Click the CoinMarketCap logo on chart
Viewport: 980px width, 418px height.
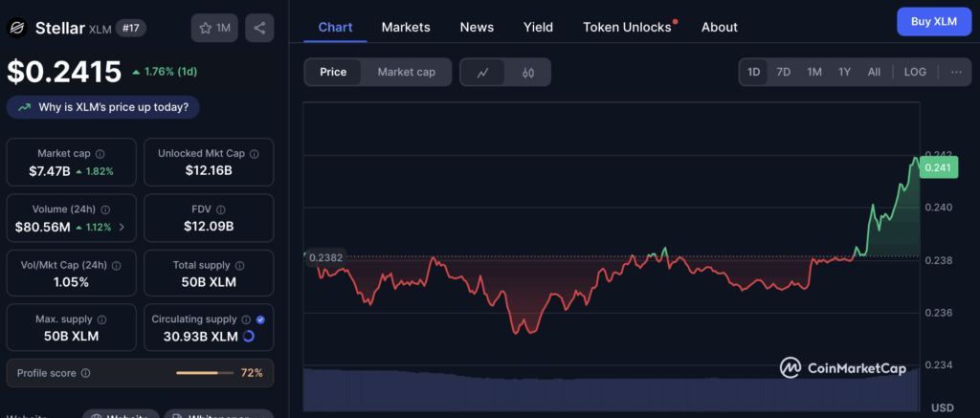(x=842, y=368)
